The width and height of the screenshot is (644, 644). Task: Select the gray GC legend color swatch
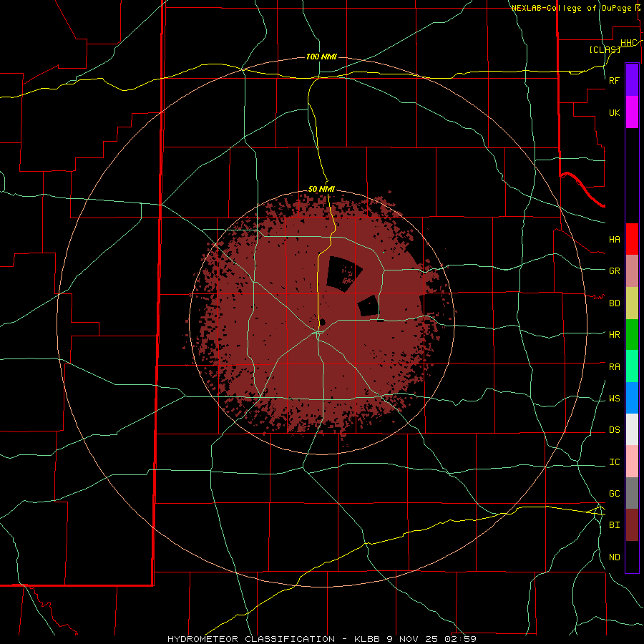632,493
